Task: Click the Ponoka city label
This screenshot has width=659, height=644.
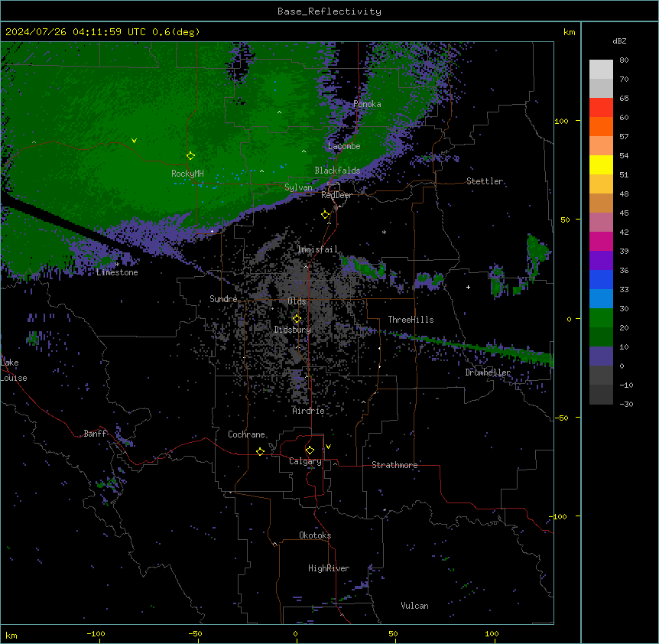Action: coord(367,104)
